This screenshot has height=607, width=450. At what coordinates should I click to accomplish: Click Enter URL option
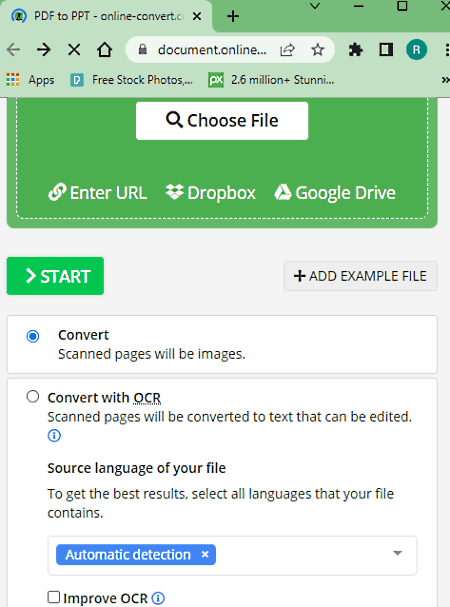pyautogui.click(x=98, y=192)
